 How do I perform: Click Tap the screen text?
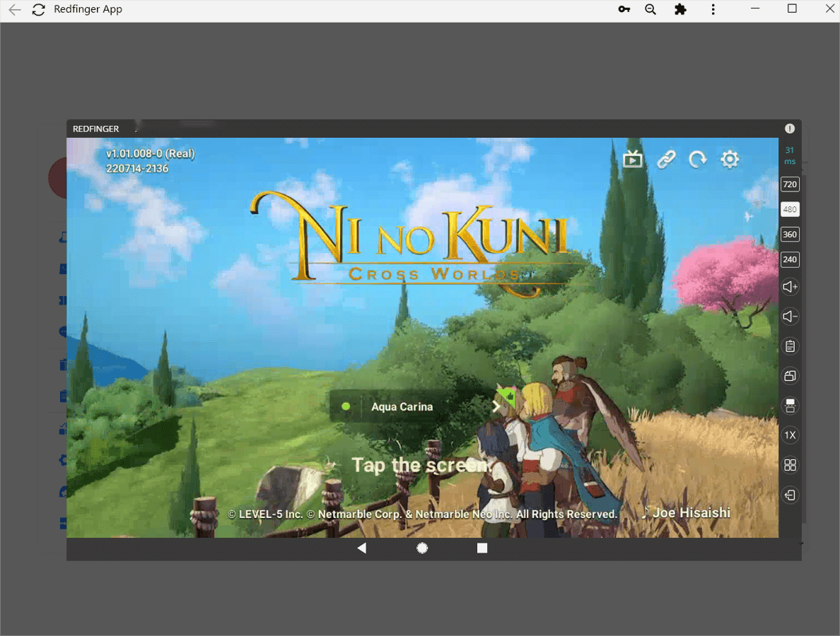click(x=421, y=465)
